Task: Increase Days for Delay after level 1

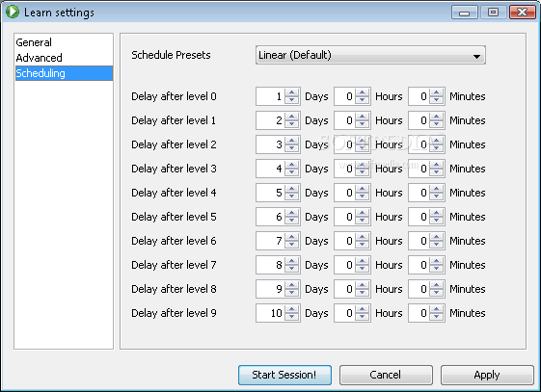Action: click(292, 117)
